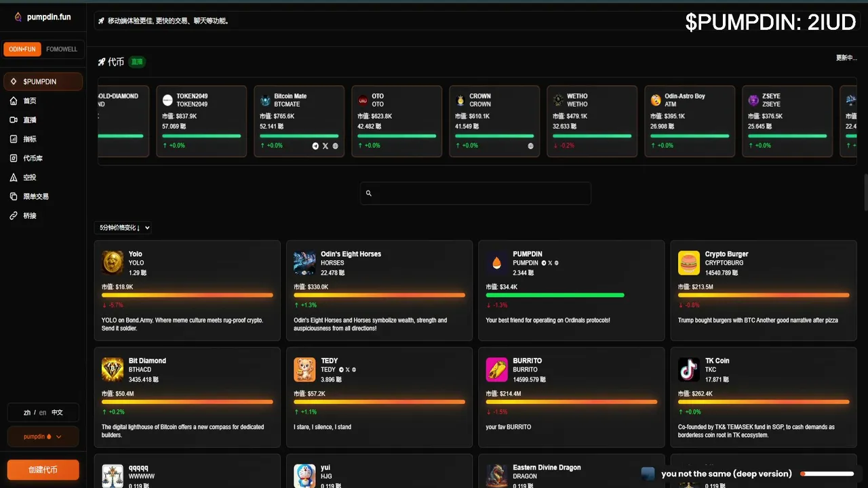Open the 首页 home icon
The width and height of the screenshot is (868, 488).
click(14, 101)
